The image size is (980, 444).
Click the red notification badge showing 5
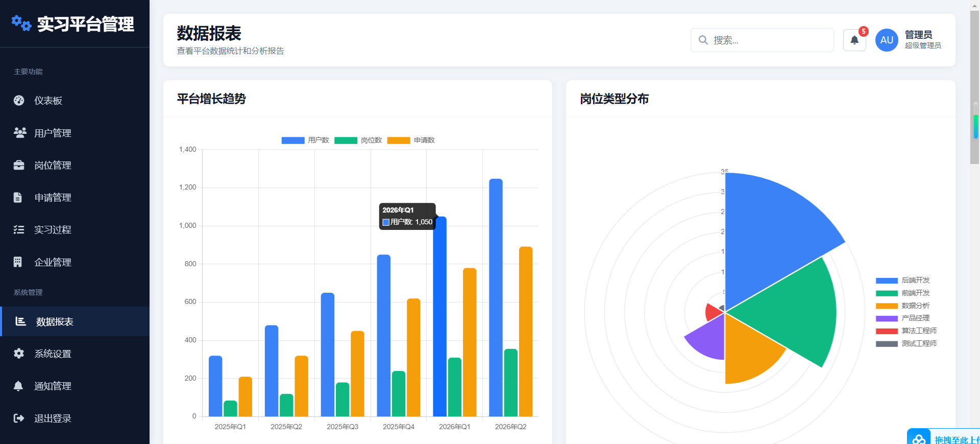coord(863,31)
